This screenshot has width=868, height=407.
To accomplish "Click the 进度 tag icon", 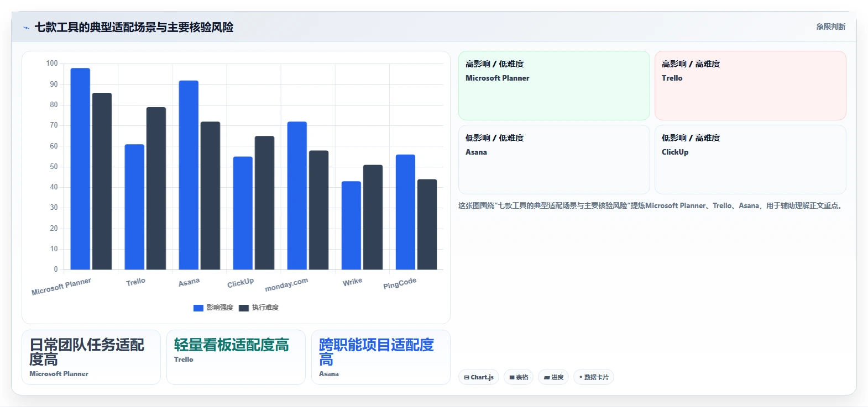I will click(547, 378).
